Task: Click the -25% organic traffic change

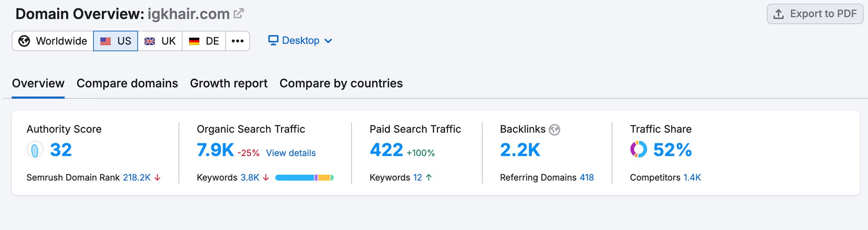Action: pyautogui.click(x=248, y=153)
